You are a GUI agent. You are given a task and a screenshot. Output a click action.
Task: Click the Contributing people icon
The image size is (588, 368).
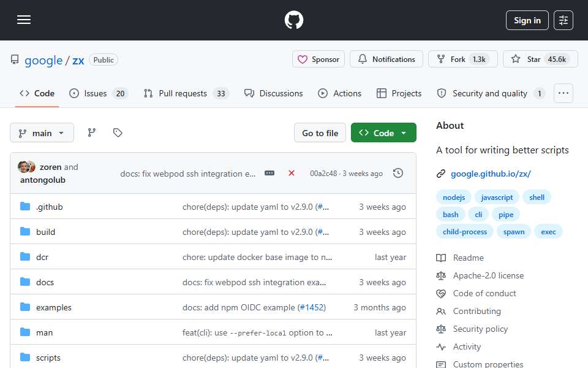point(441,312)
